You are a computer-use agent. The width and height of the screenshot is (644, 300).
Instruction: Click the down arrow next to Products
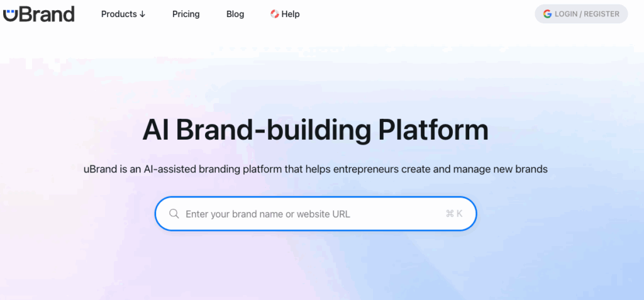coord(143,14)
